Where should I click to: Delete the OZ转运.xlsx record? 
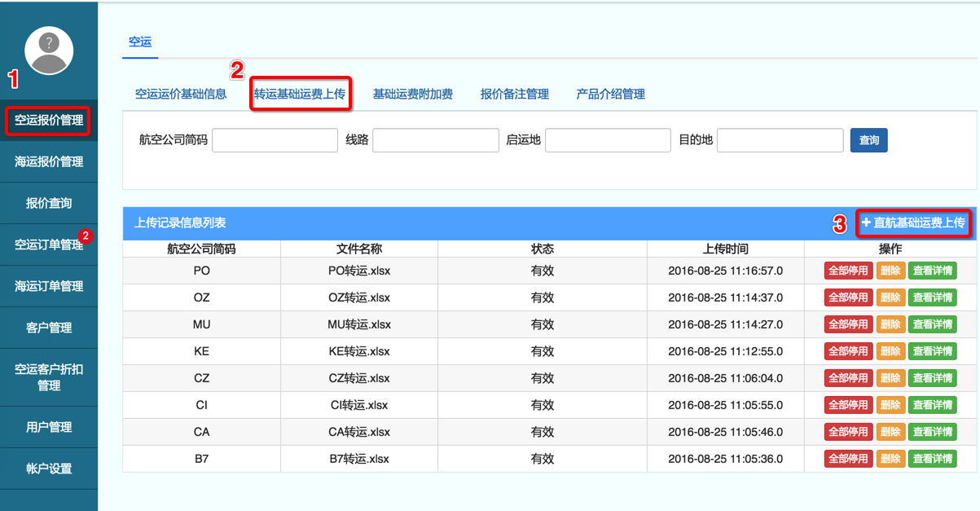(x=890, y=297)
